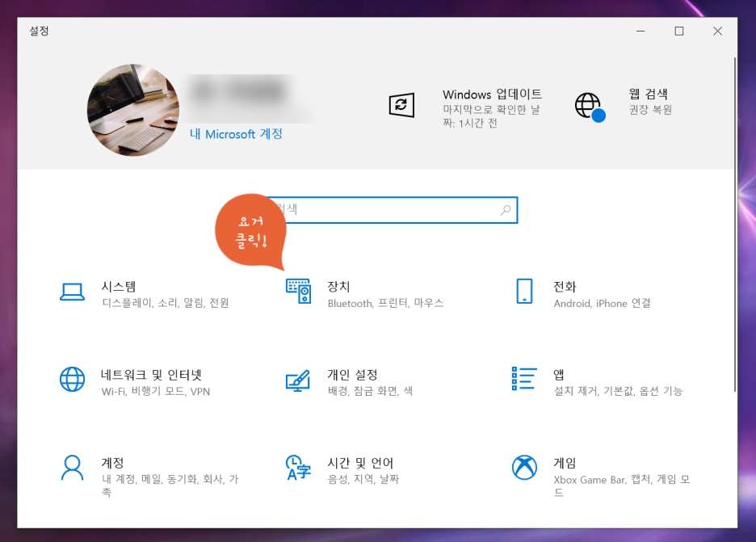The image size is (756, 542).
Task: Open the 네트워크 및 인터넷 globe icon
Action: (73, 380)
